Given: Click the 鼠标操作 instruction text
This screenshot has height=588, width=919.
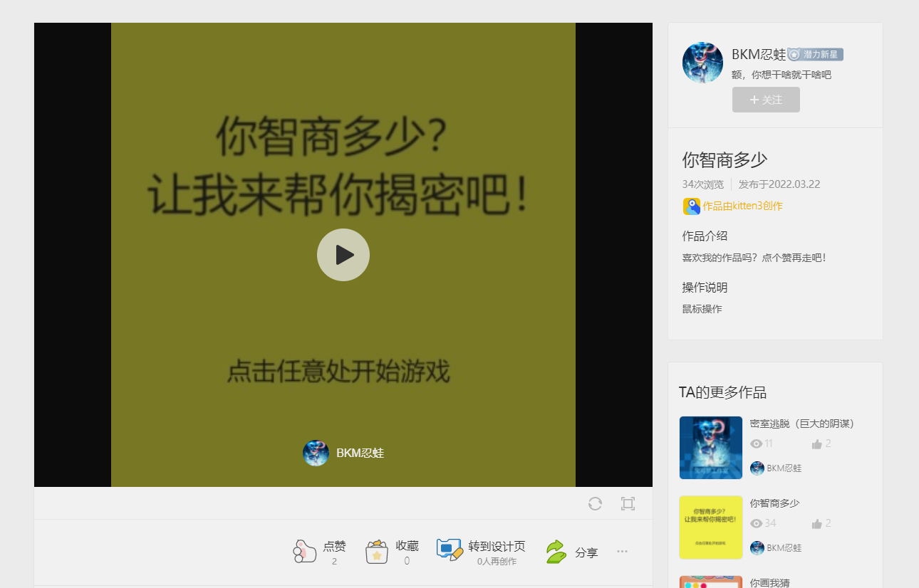Looking at the screenshot, I should [702, 309].
